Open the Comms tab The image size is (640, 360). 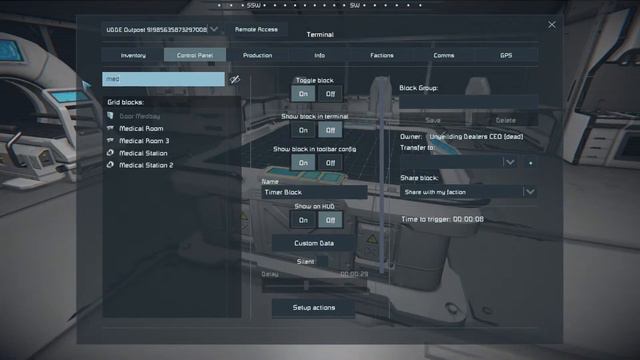(x=444, y=55)
